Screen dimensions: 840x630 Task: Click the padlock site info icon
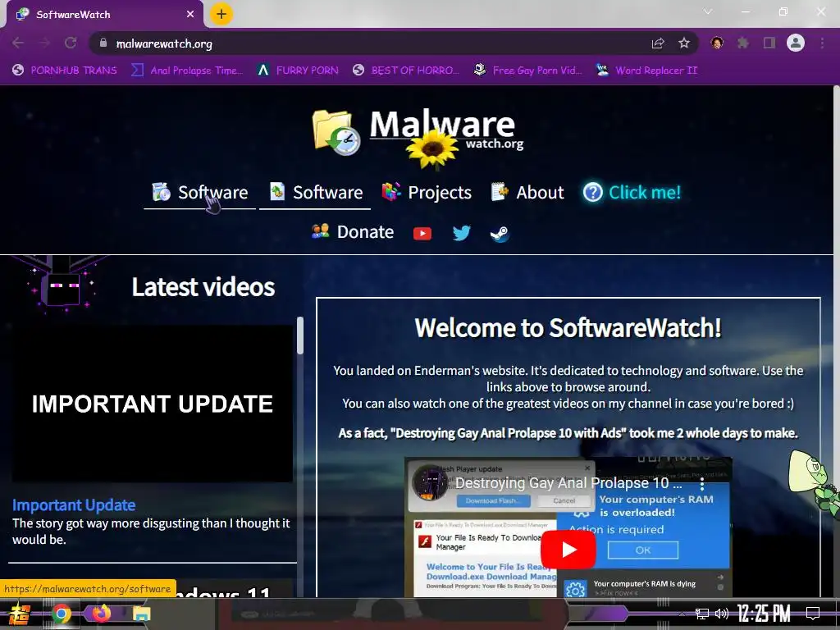(x=103, y=43)
